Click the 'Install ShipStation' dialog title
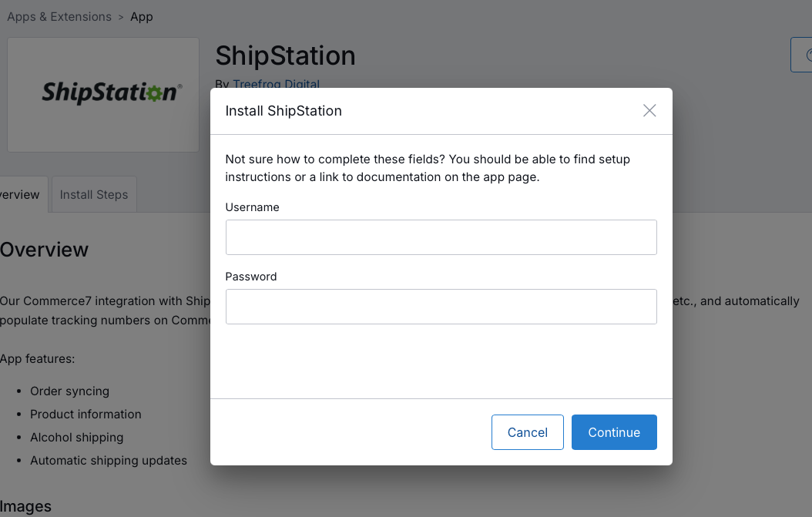Viewport: 812px width, 517px height. [284, 111]
